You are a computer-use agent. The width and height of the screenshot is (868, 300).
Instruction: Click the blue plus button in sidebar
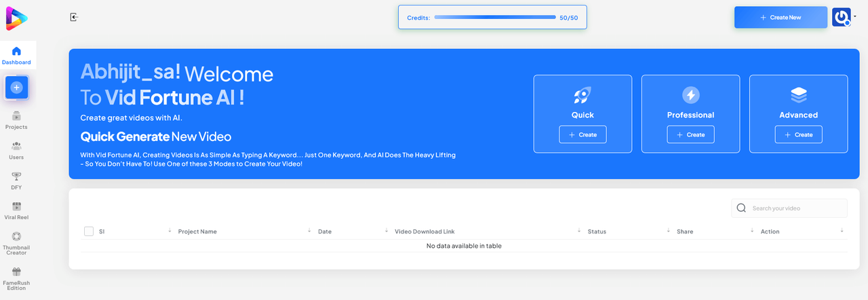click(x=17, y=88)
